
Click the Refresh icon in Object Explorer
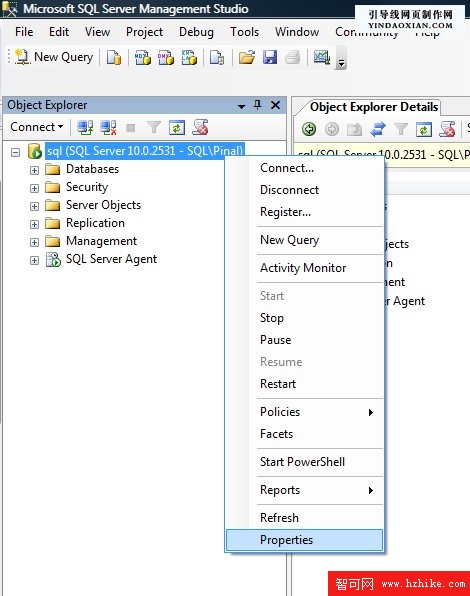tap(177, 128)
